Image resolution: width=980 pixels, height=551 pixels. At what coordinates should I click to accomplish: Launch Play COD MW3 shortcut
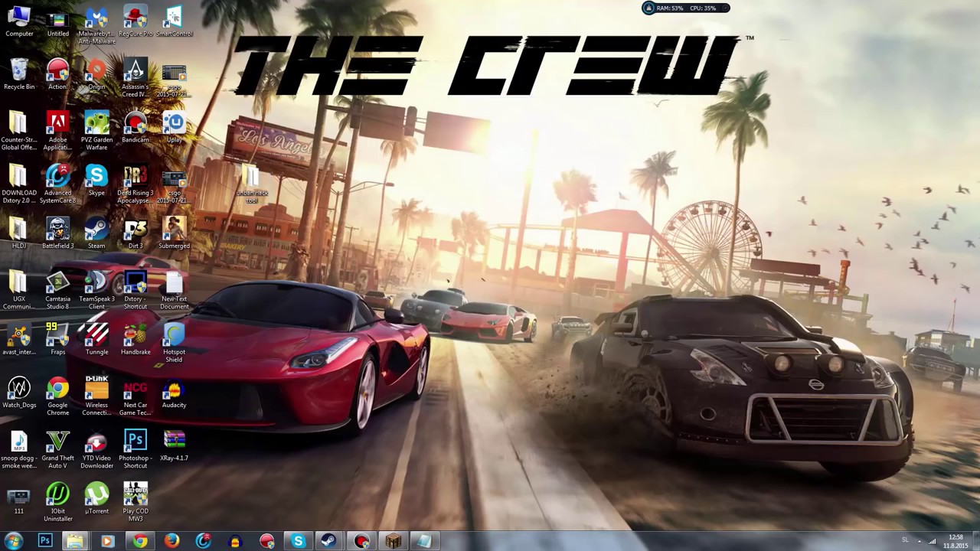[136, 503]
